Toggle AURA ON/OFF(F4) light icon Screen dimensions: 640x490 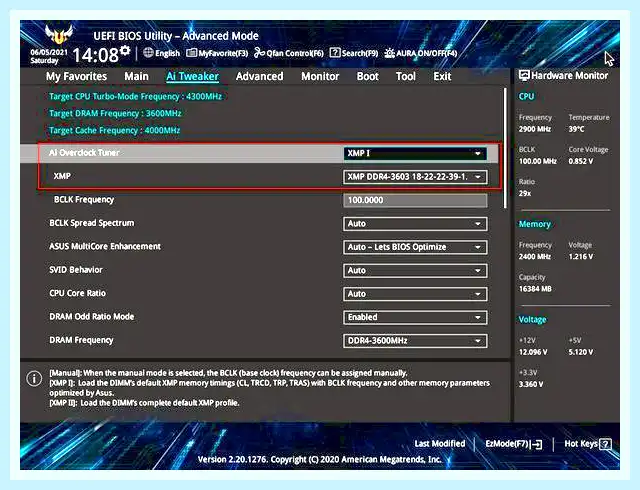point(389,53)
